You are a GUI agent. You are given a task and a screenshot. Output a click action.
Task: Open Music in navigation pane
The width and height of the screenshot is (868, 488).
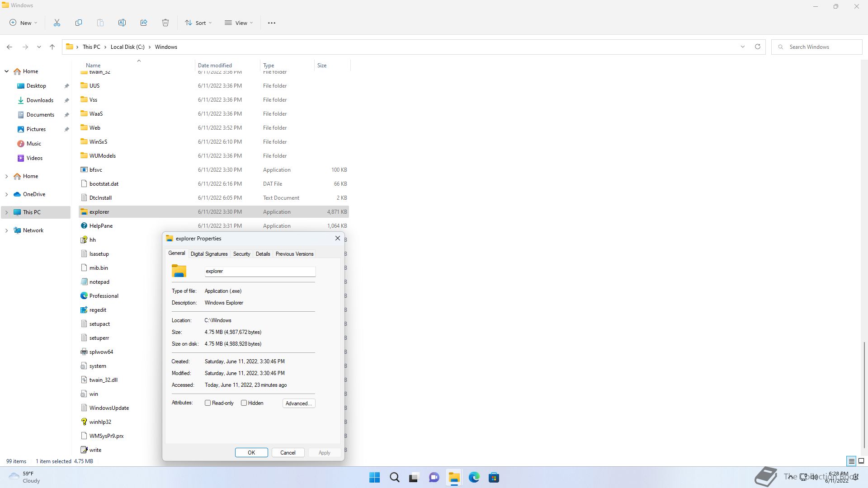(34, 144)
